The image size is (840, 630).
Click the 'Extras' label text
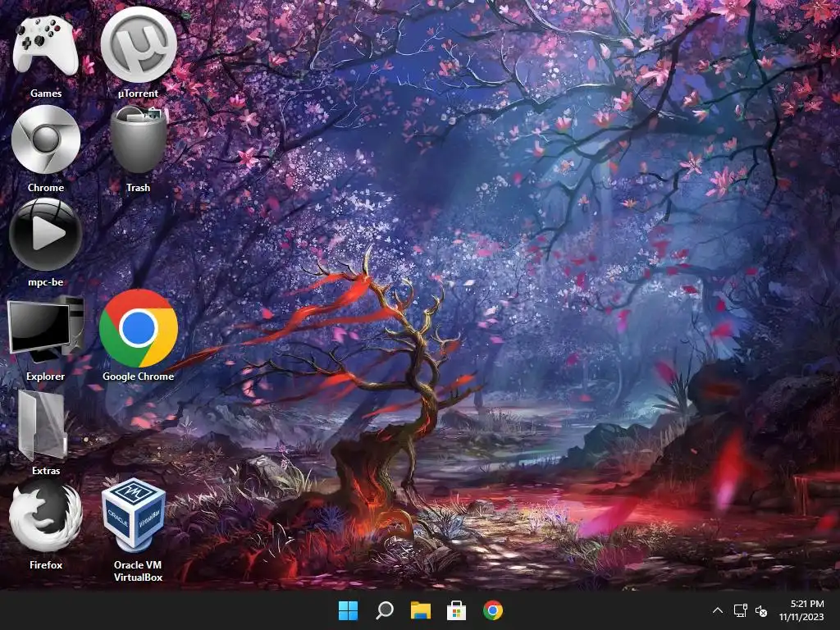(46, 470)
